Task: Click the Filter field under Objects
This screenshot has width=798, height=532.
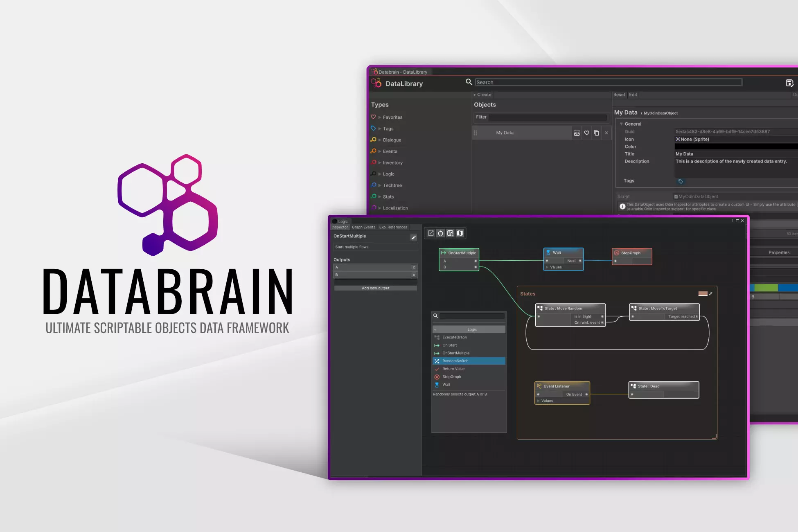Action: [548, 117]
